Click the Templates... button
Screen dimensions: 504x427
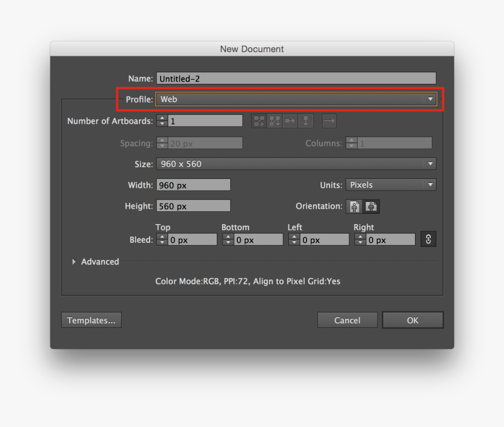pos(91,320)
